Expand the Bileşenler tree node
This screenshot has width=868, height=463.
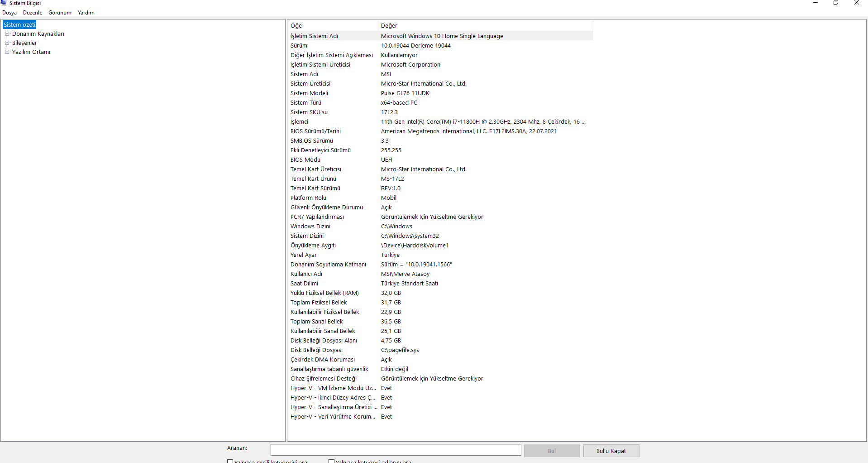tap(7, 43)
